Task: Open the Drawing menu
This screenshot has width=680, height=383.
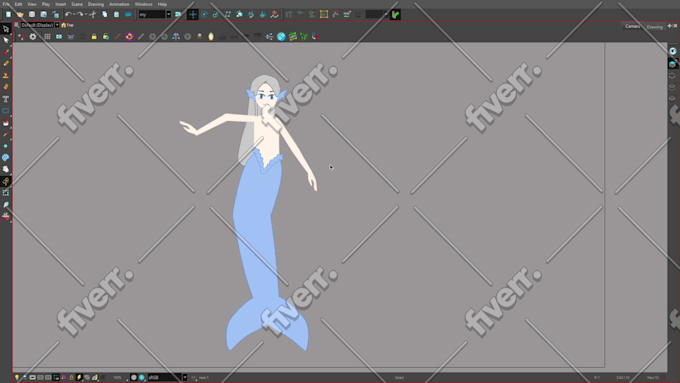Action: pyautogui.click(x=95, y=4)
